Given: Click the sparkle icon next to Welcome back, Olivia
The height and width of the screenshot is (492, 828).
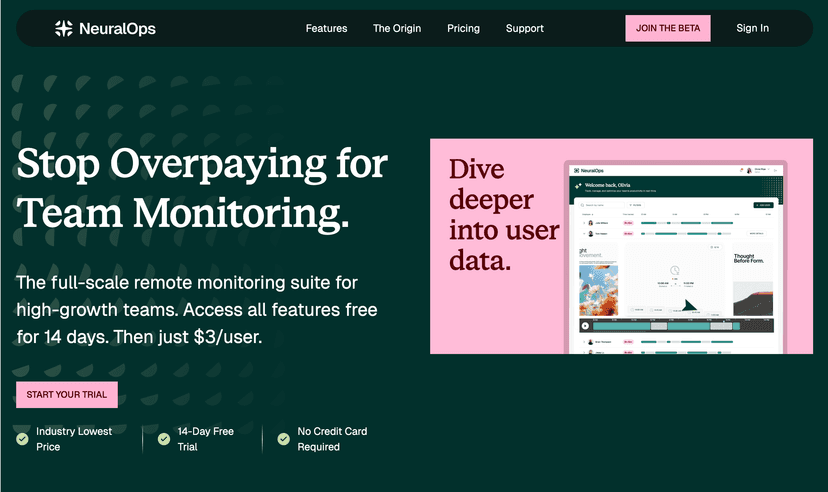Looking at the screenshot, I should click(577, 185).
